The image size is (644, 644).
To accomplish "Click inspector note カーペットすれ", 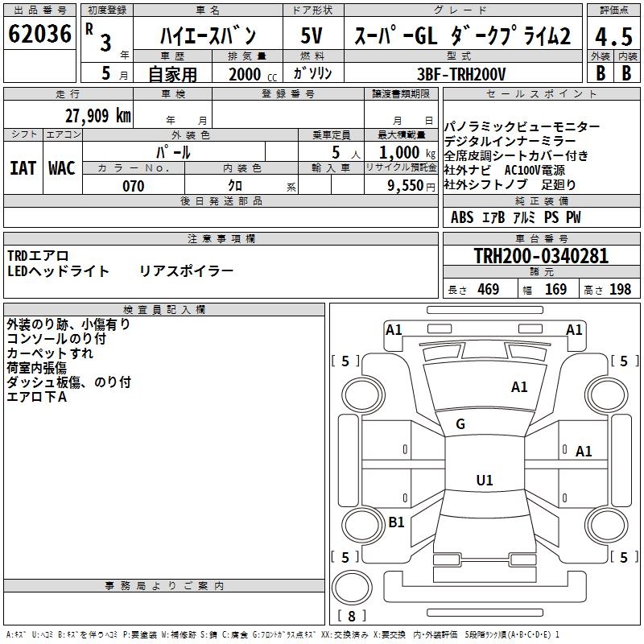I will tap(50, 353).
